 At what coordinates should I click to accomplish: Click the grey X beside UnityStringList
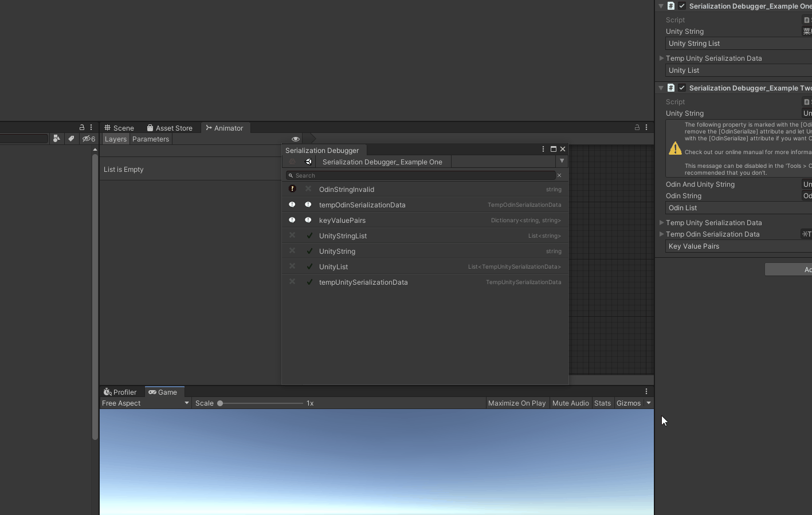pos(292,235)
